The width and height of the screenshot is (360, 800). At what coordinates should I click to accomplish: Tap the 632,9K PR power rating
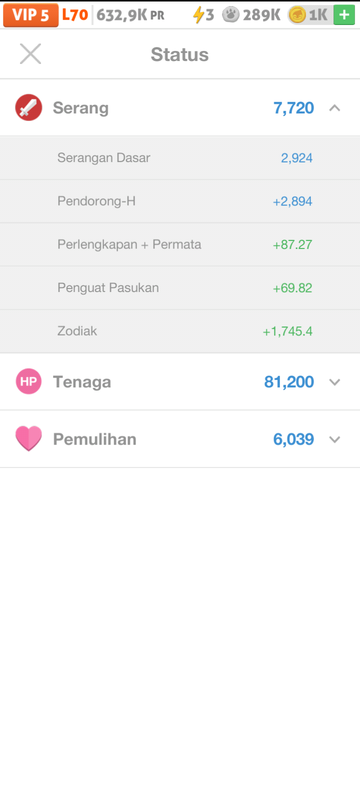click(x=131, y=16)
